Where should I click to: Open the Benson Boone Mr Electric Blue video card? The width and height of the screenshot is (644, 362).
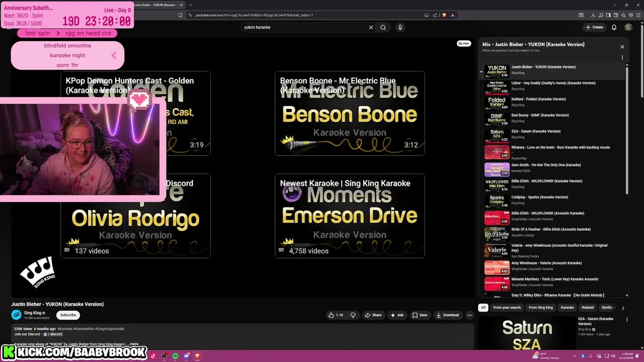[x=350, y=113]
